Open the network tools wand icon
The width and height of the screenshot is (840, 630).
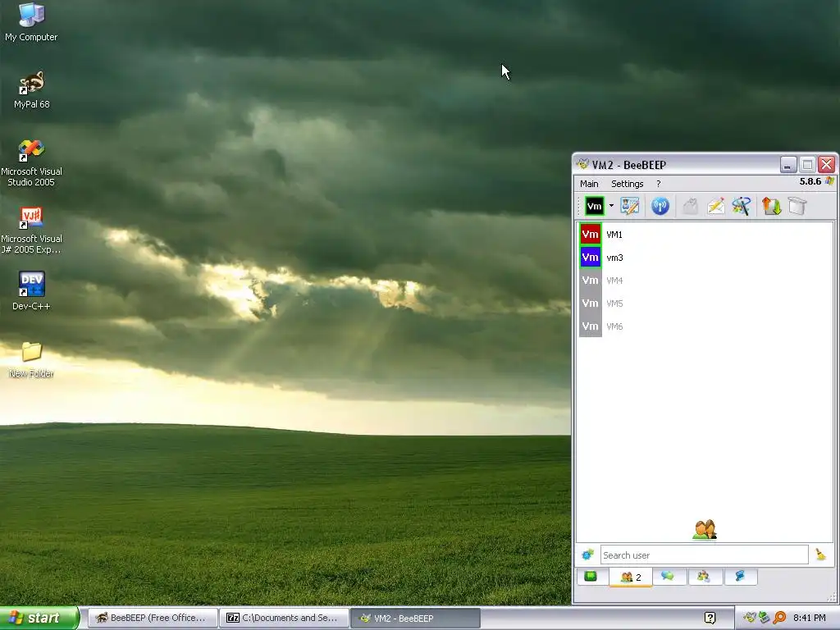click(x=742, y=206)
